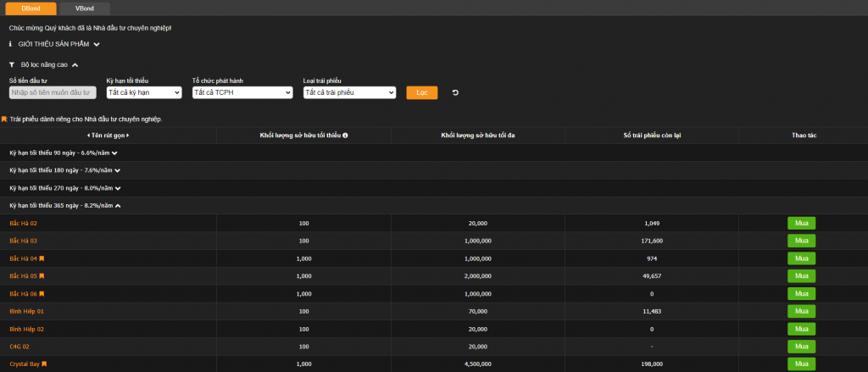Open the Bình Hiệp 01 bond link

tap(26, 312)
